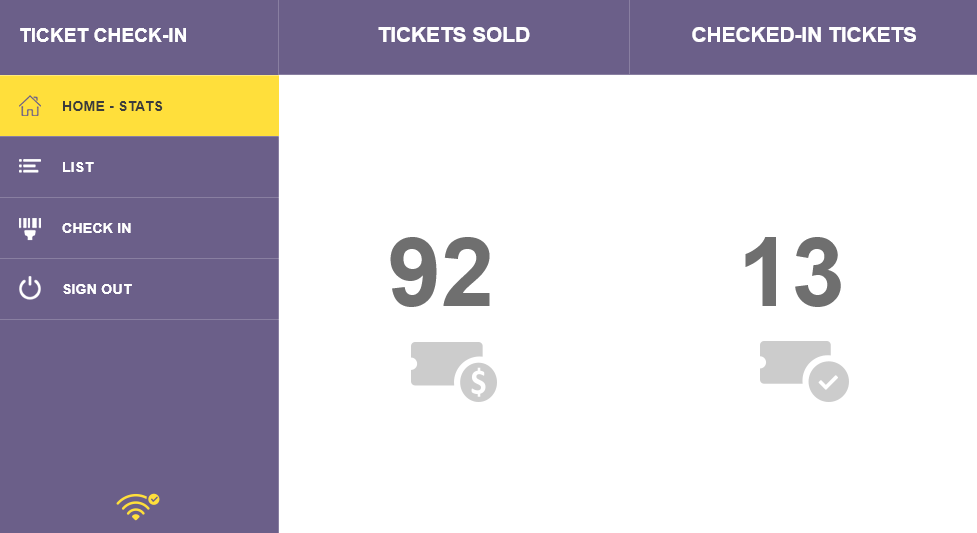Select the Check In menu entry
Screen dimensions: 977x533
139,228
